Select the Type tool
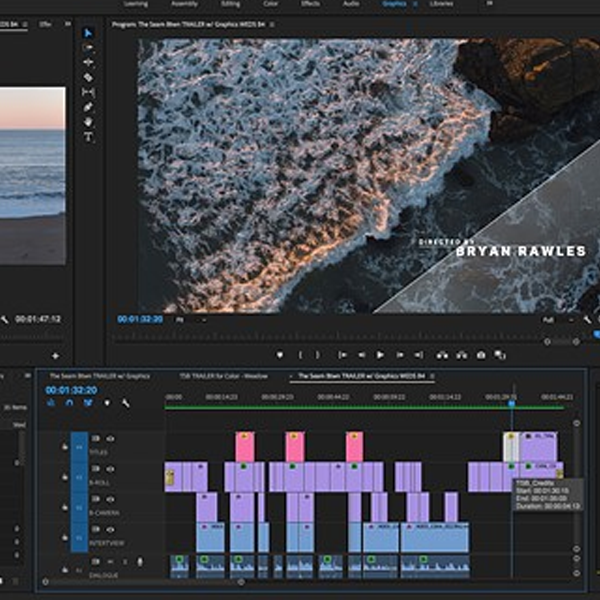 pos(88,137)
